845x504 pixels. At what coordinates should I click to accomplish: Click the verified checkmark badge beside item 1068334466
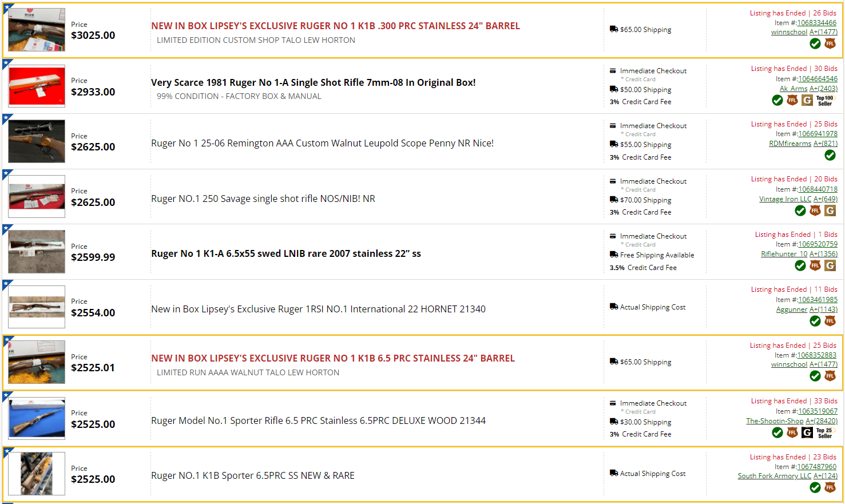click(x=815, y=43)
